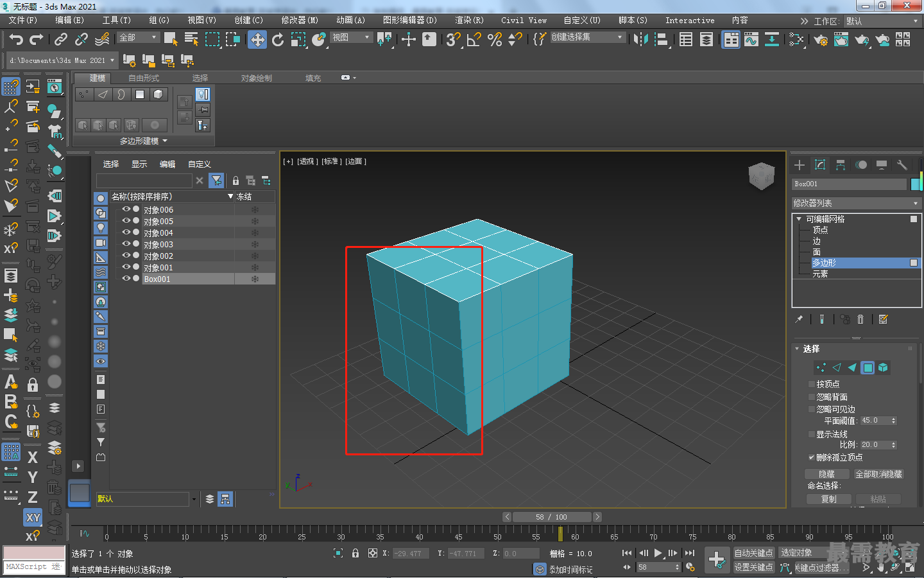Select the Select and Move tool

click(x=257, y=40)
